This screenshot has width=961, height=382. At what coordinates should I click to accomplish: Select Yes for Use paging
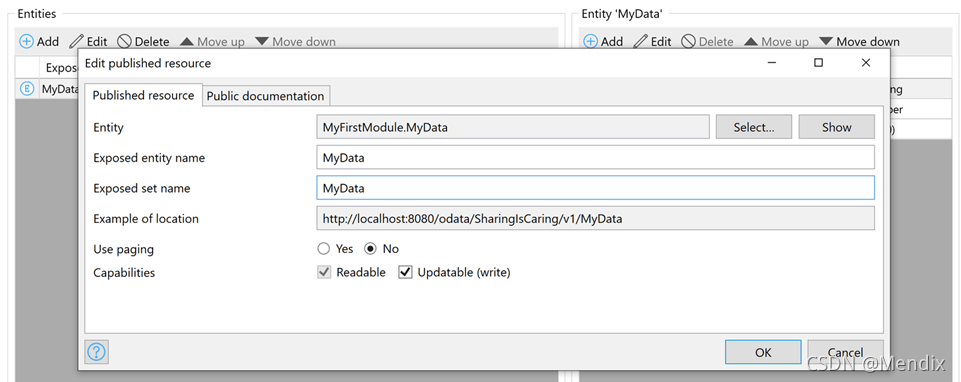[x=323, y=249]
